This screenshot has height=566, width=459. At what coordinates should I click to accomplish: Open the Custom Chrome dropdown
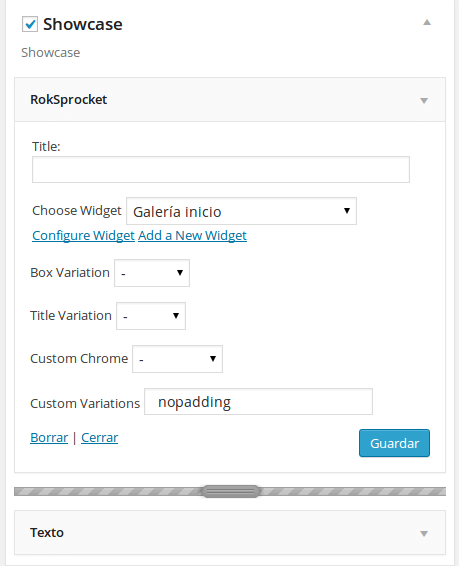177,359
